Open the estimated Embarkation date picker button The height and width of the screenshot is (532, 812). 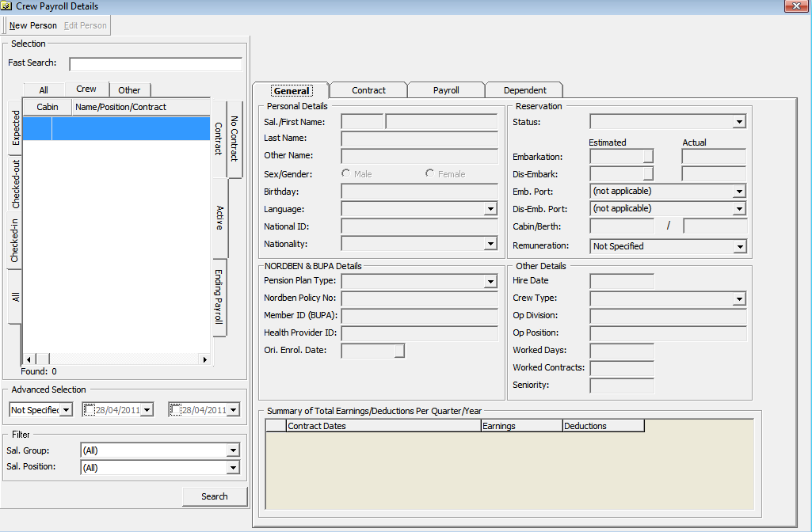pos(648,156)
